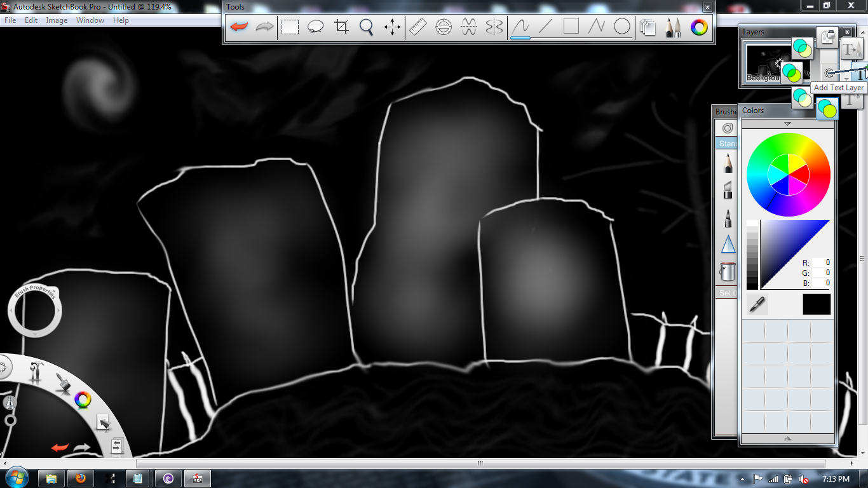The image size is (868, 488).
Task: Click the G value field
Action: pos(822,273)
